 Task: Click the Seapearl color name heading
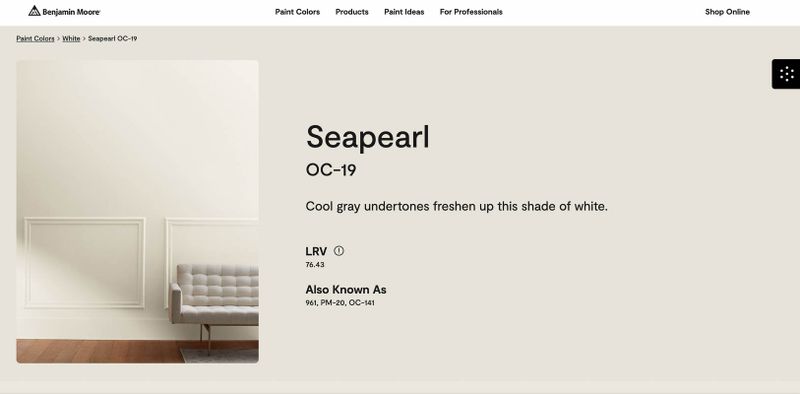[368, 137]
